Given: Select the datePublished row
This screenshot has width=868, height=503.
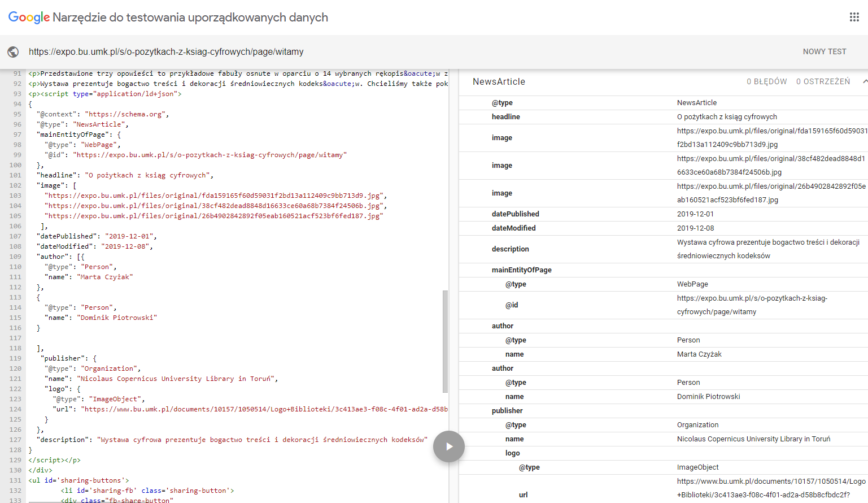Looking at the screenshot, I should pyautogui.click(x=664, y=214).
